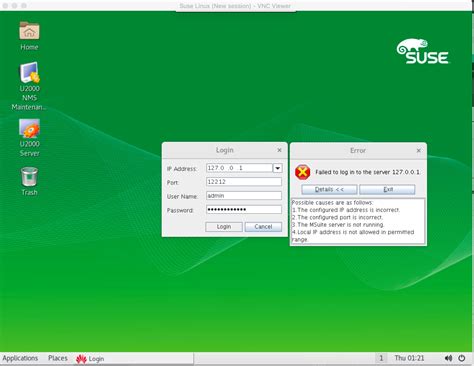Viewport: 474px width, 366px height.
Task: Click the SUSE logo on desktop
Action: [x=423, y=51]
